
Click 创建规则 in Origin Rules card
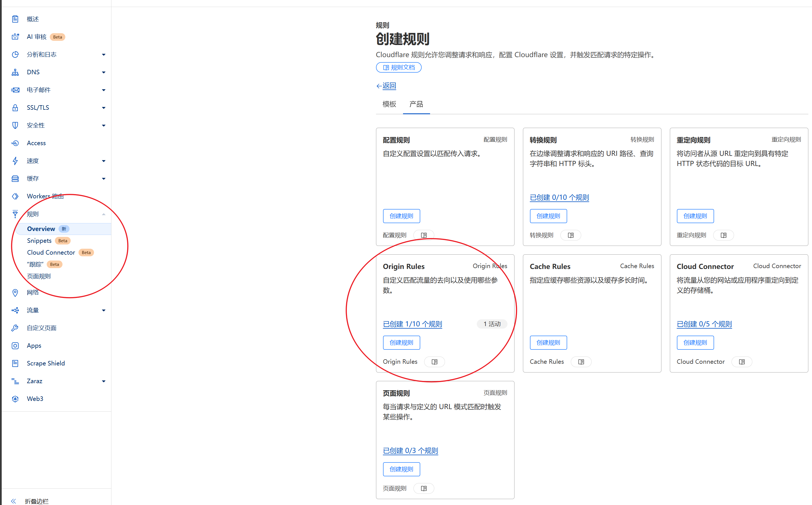pos(401,343)
